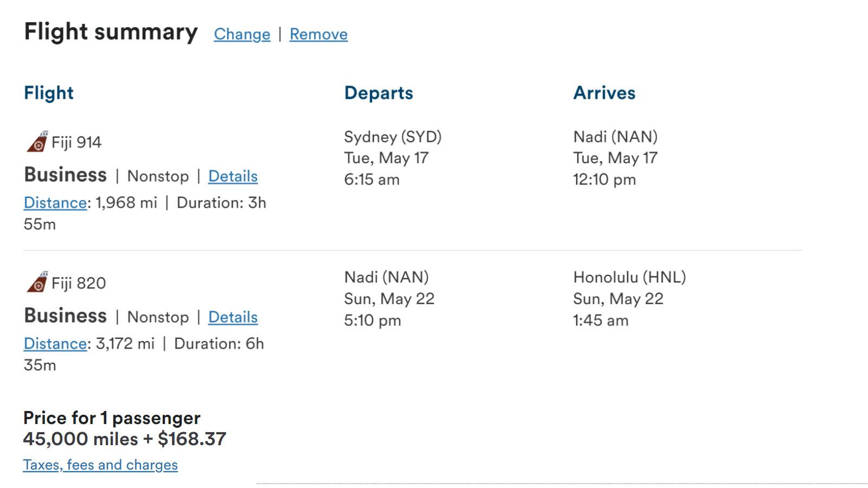Click the Honolulu (HNL) arrival airport
This screenshot has width=868, height=488.
(x=629, y=277)
